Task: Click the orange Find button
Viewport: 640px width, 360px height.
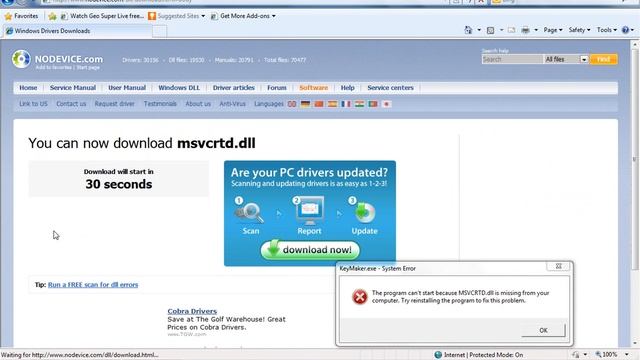Action: click(603, 60)
